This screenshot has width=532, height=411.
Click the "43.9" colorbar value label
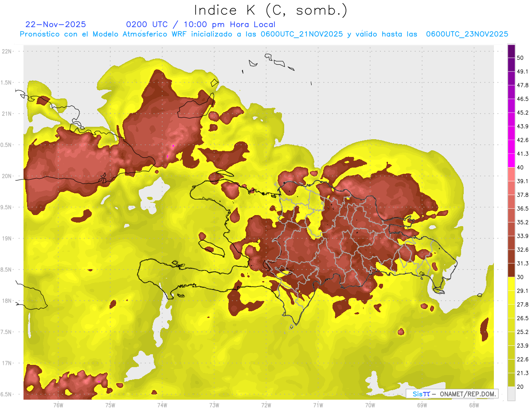point(523,126)
